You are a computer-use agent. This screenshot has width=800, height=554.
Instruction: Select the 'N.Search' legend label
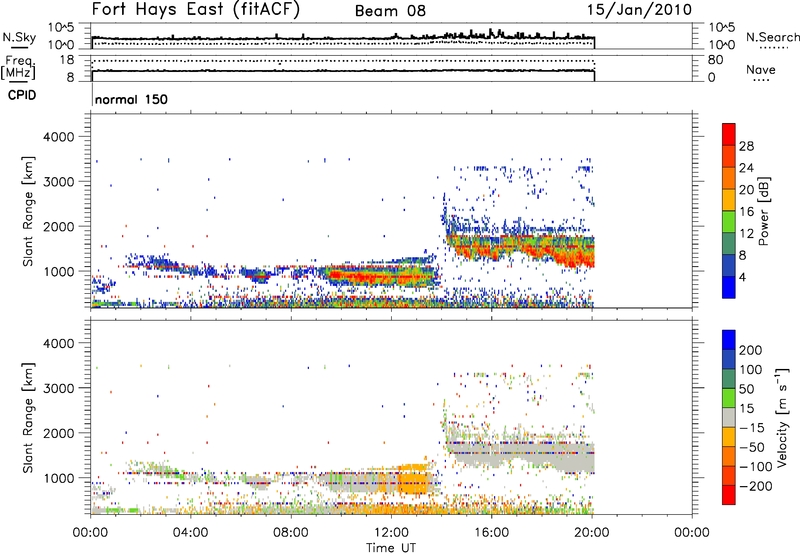tap(772, 37)
